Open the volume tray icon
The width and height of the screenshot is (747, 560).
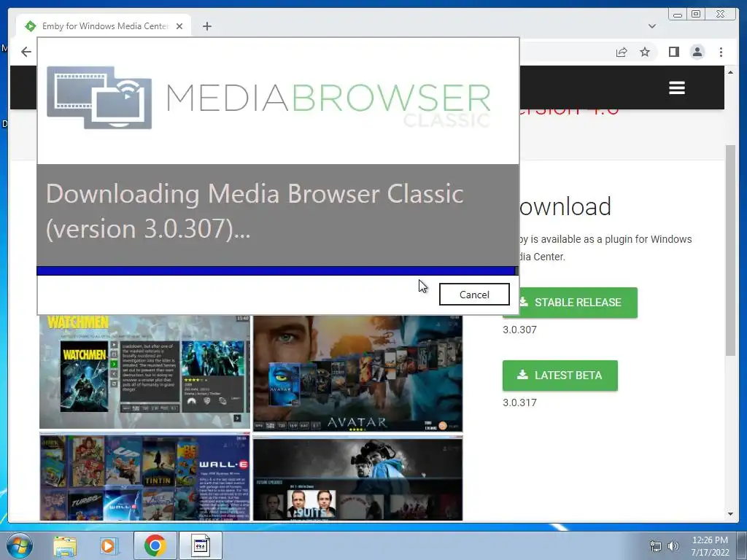pos(673,546)
